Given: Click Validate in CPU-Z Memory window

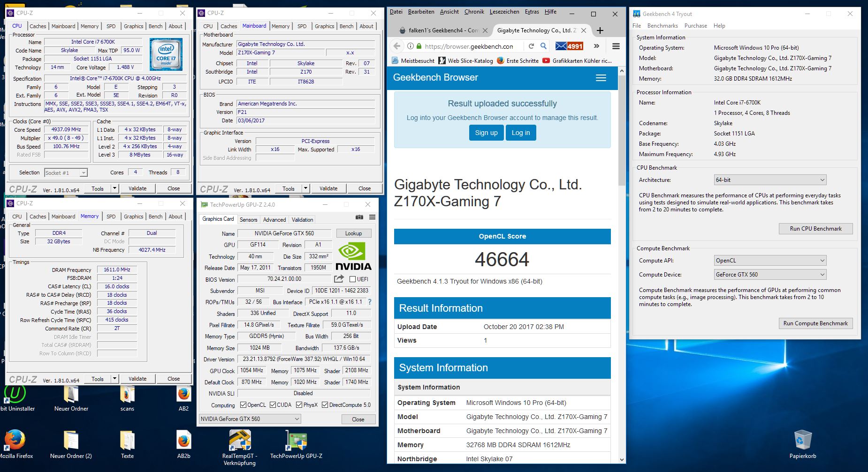Looking at the screenshot, I should click(137, 379).
